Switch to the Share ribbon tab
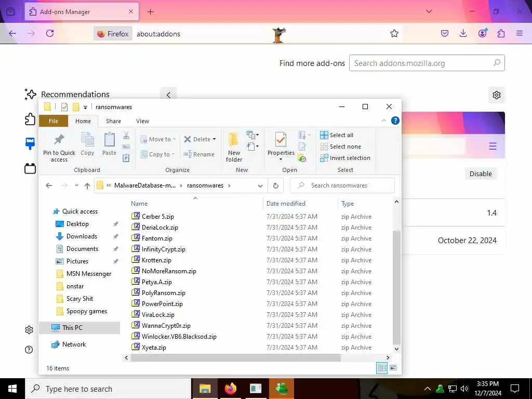 coord(113,121)
